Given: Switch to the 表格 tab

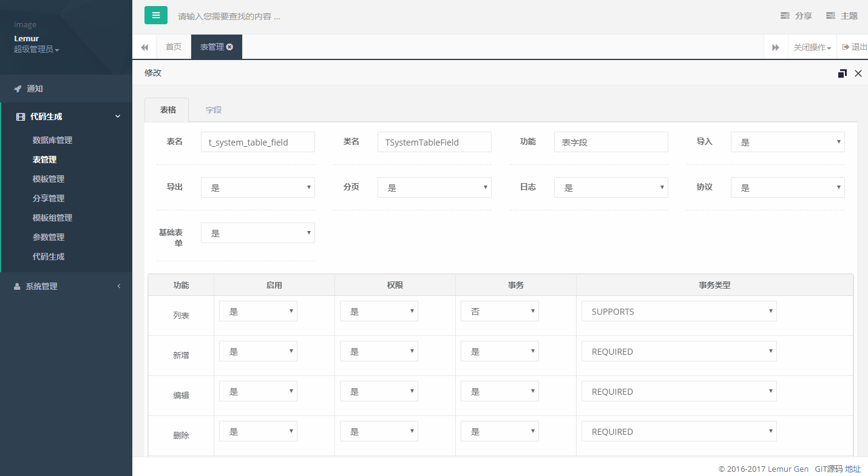Looking at the screenshot, I should [167, 110].
